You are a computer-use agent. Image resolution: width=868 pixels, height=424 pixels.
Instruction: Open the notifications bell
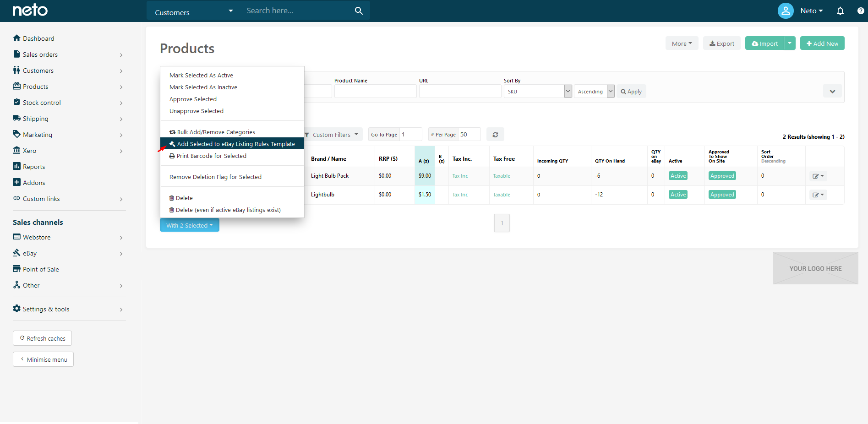pyautogui.click(x=840, y=11)
